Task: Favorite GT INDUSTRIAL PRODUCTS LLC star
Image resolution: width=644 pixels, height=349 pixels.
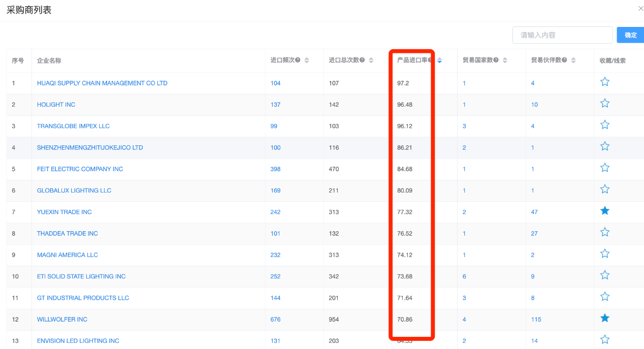Action: [x=604, y=296]
